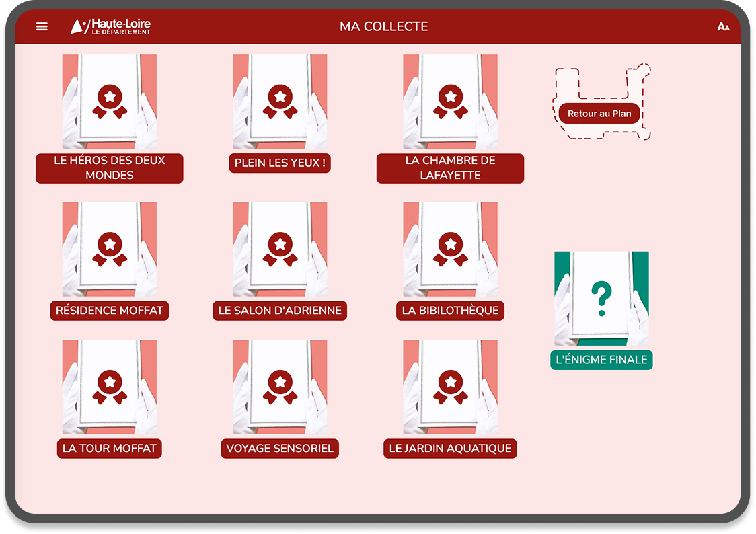Image resolution: width=756 pixels, height=534 pixels.
Task: Click the Résidence Moffat card thumbnail
Action: [x=110, y=249]
